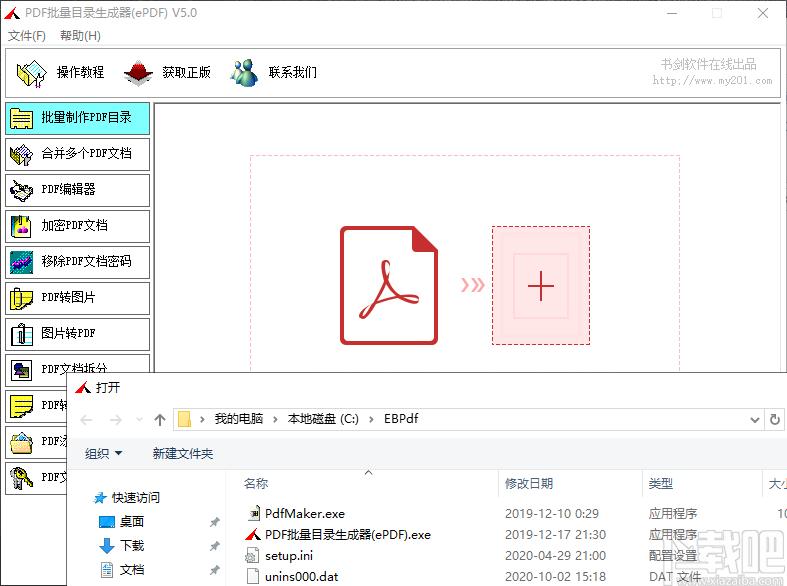Image resolution: width=787 pixels, height=586 pixels.
Task: Sort files by 类型 column
Action: [661, 484]
